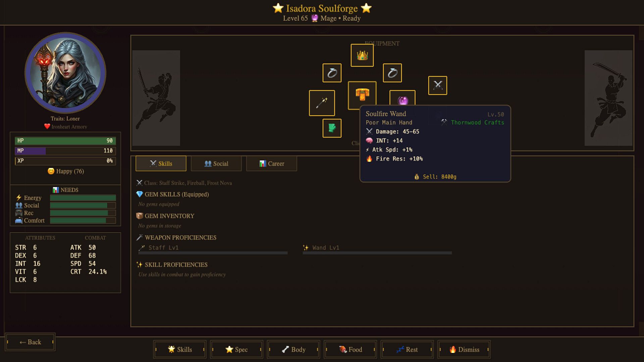This screenshot has width=644, height=362.
Task: Click the crossed swords equipment slot
Action: coord(437,85)
